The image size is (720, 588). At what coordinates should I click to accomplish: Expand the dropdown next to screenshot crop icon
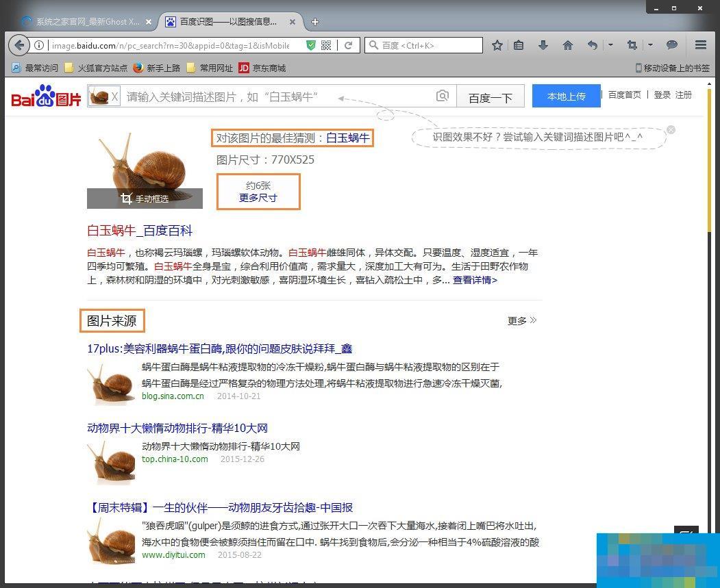pos(650,45)
